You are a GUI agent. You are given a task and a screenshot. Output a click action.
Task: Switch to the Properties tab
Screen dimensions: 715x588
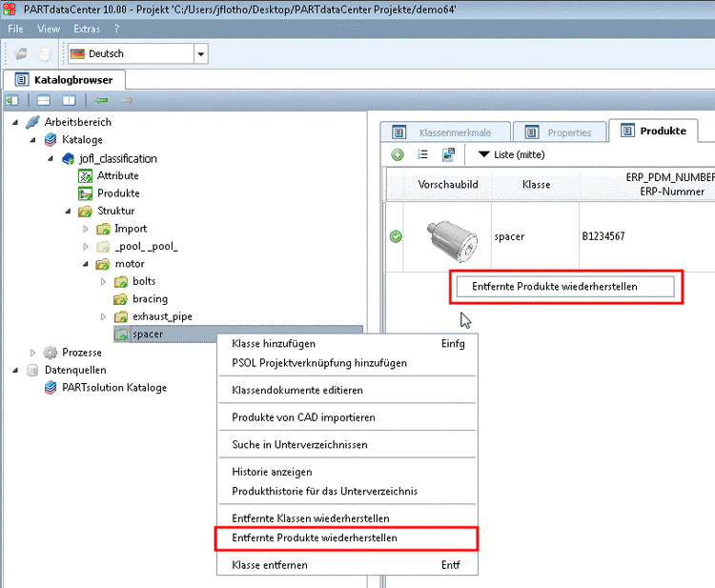(x=561, y=132)
